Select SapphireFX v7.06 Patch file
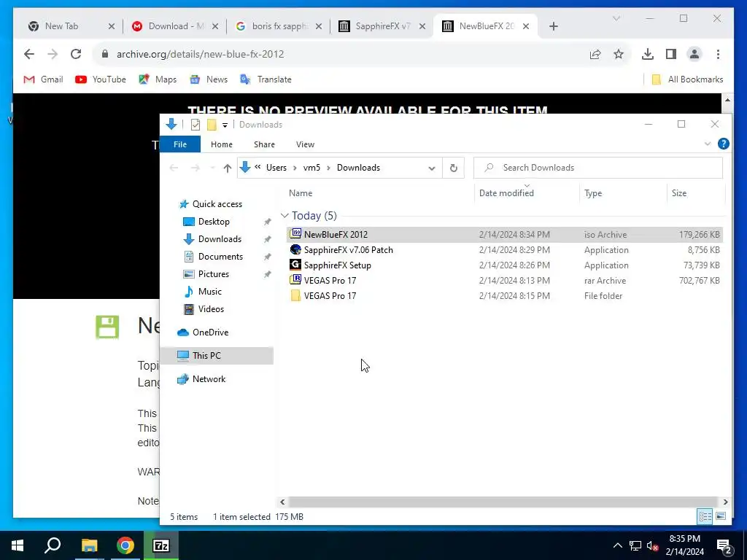The width and height of the screenshot is (747, 560). [504, 250]
